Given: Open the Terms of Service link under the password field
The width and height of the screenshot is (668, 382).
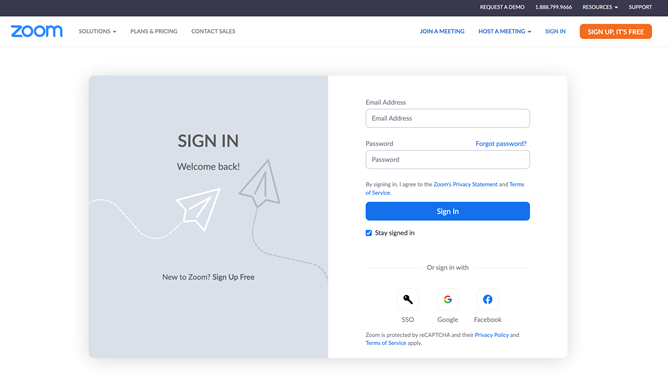Looking at the screenshot, I should point(516,184).
